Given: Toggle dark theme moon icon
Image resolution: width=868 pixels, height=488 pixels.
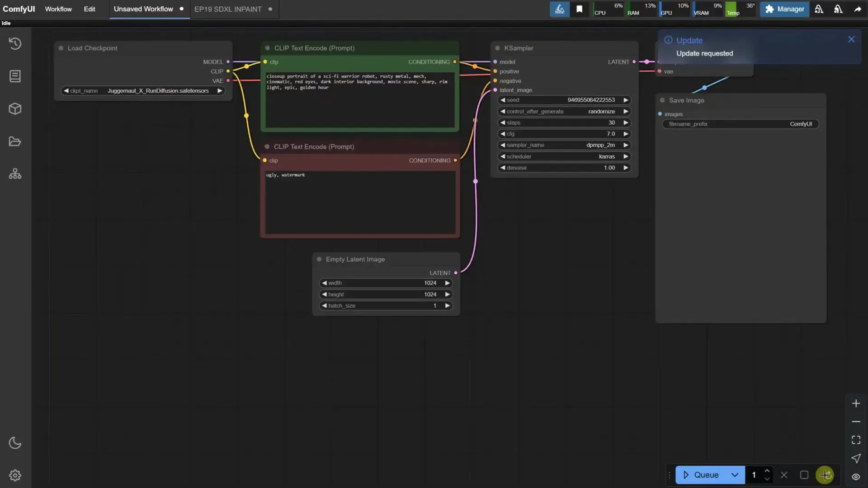Looking at the screenshot, I should click(x=15, y=443).
